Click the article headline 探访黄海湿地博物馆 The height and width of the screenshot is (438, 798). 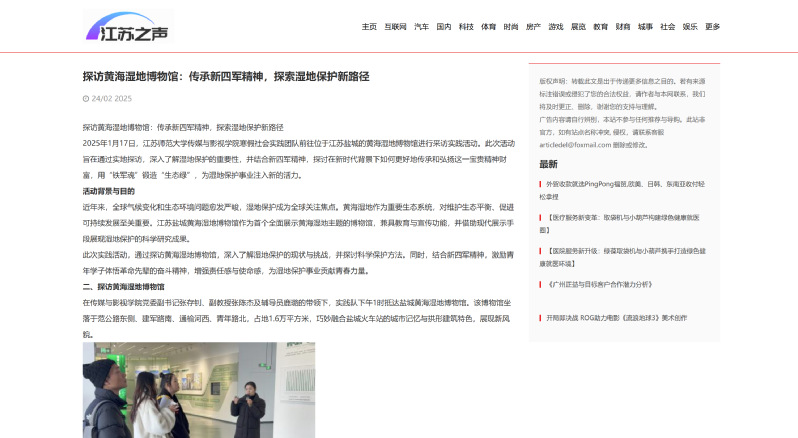(x=226, y=76)
